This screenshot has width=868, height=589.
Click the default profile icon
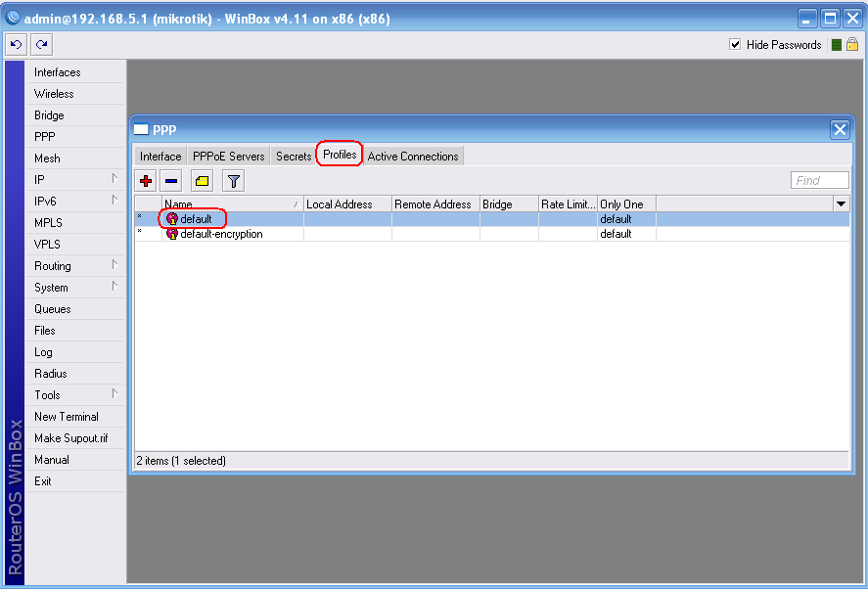pos(172,218)
